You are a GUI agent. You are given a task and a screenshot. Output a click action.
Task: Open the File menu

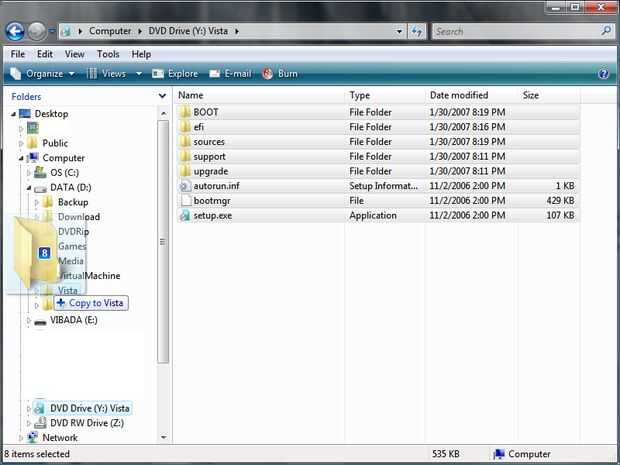click(x=18, y=54)
